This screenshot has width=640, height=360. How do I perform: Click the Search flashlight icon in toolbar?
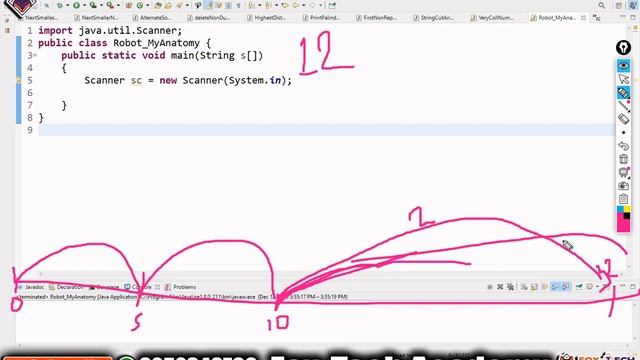pyautogui.click(x=179, y=5)
